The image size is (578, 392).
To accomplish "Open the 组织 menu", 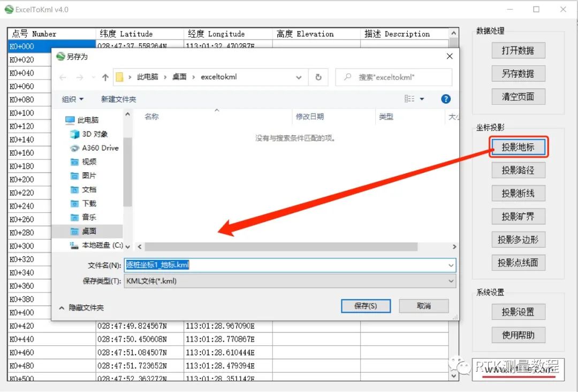I will click(x=73, y=99).
